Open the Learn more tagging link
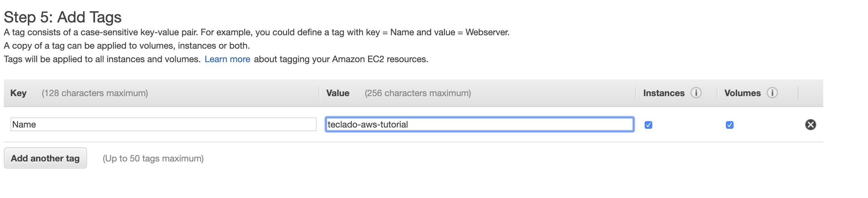 227,59
